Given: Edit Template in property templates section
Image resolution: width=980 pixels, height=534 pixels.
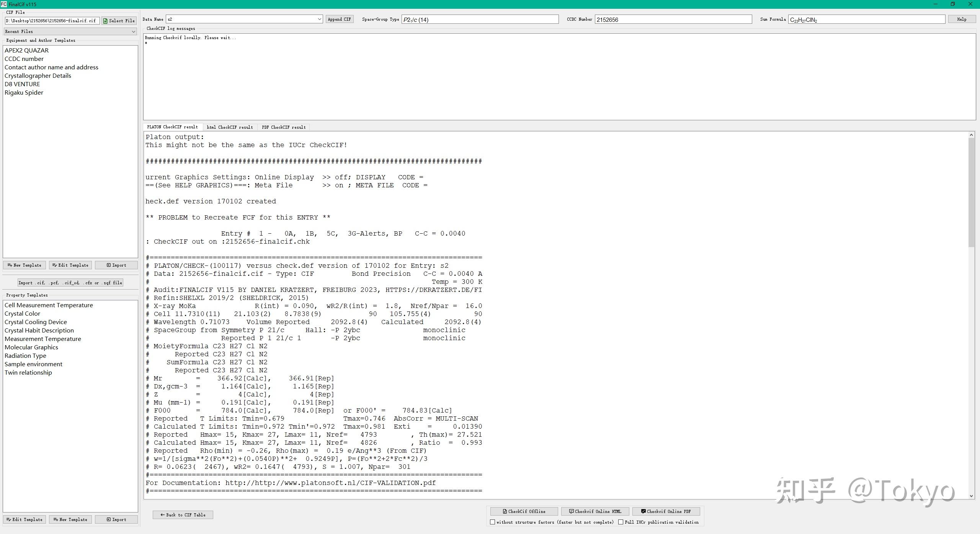Looking at the screenshot, I should coord(24,519).
